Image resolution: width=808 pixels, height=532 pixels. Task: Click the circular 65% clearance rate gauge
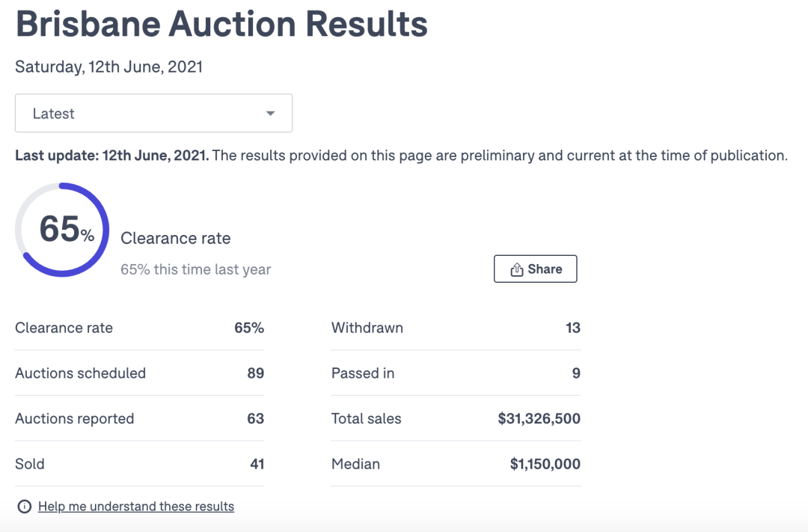(x=63, y=229)
